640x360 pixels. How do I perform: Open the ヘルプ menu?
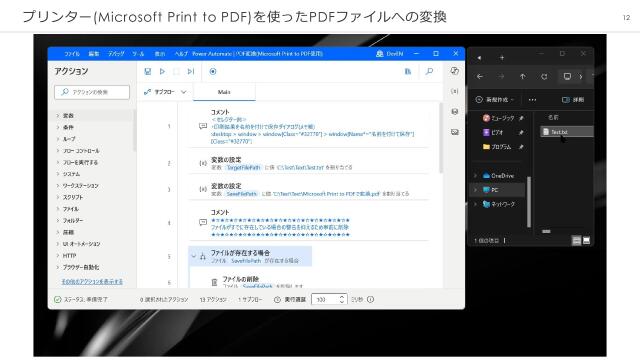tap(181, 53)
